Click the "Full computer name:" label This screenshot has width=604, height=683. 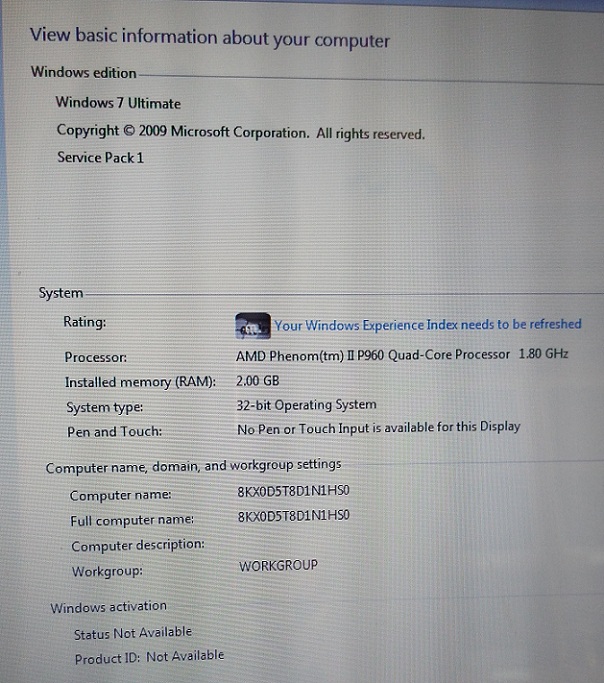tap(132, 521)
